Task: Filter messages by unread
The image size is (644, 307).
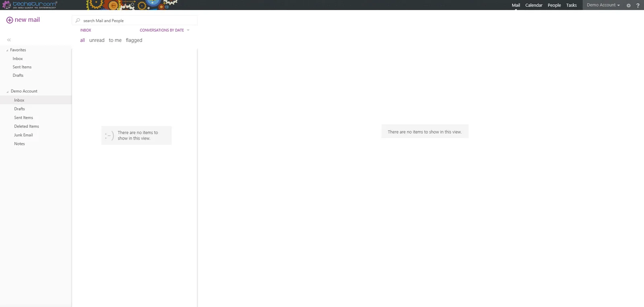Action: pos(97,40)
